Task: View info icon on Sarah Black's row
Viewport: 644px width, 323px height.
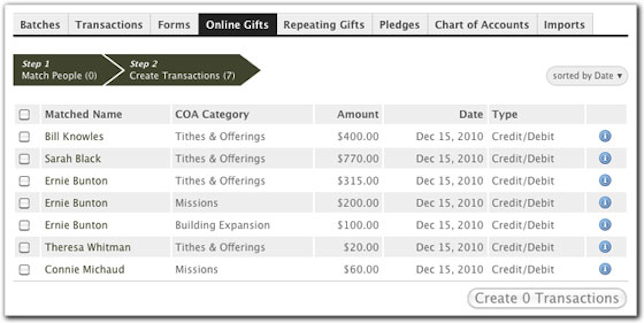Action: point(605,158)
